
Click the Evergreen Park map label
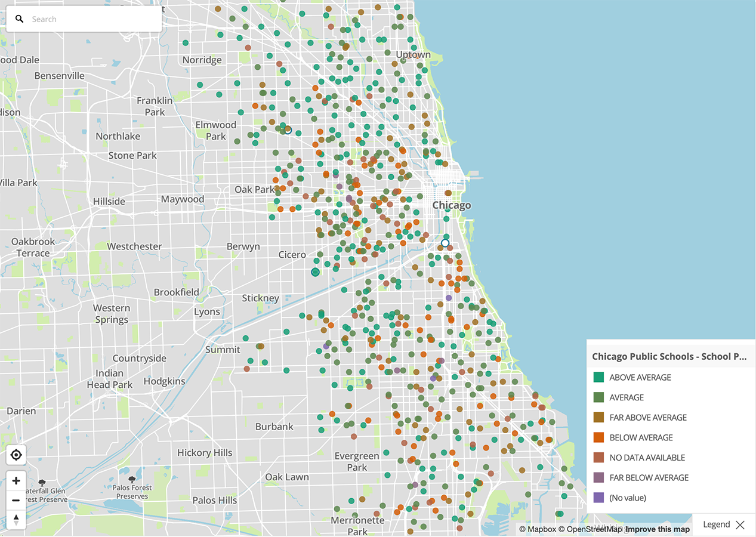click(357, 462)
